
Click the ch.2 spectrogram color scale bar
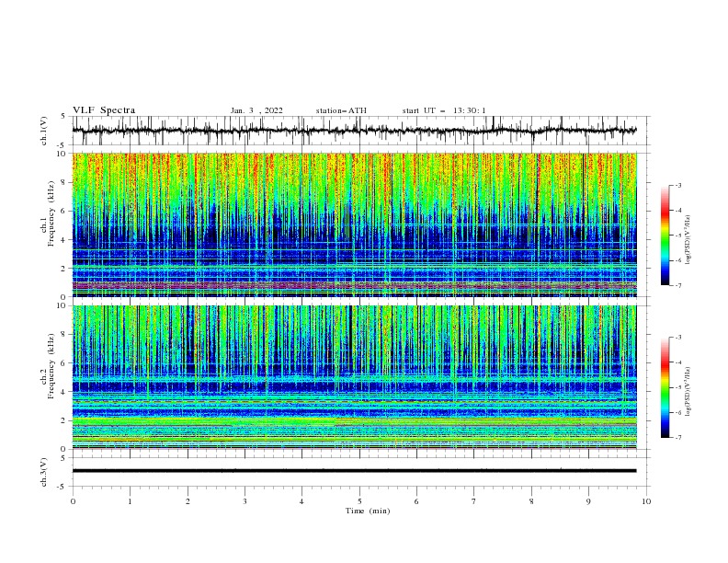coord(665,387)
